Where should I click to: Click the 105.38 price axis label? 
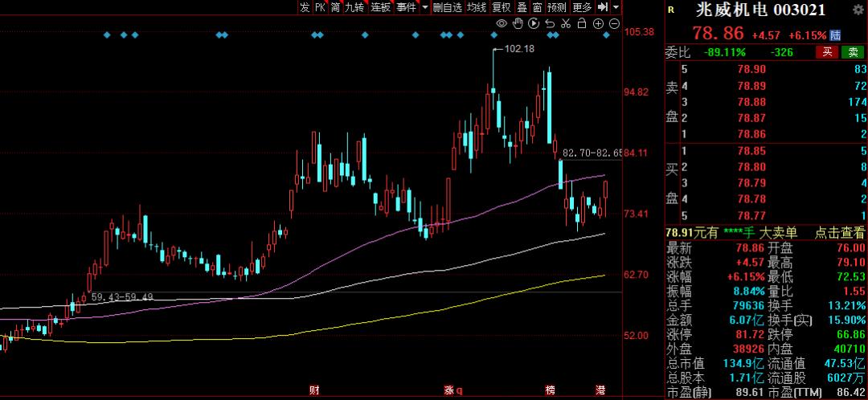coord(638,32)
